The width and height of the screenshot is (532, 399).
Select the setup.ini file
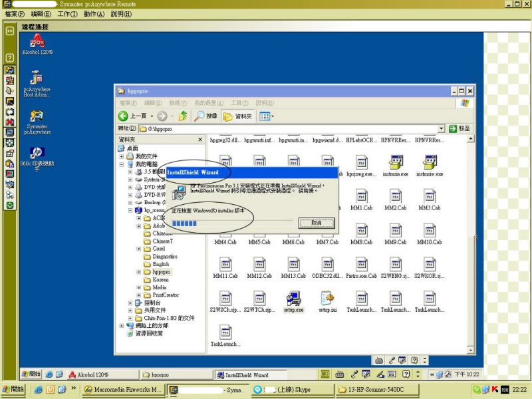tap(327, 298)
